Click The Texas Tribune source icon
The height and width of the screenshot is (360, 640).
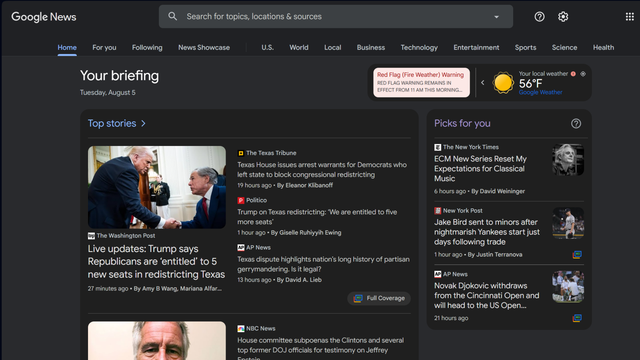pyautogui.click(x=241, y=153)
